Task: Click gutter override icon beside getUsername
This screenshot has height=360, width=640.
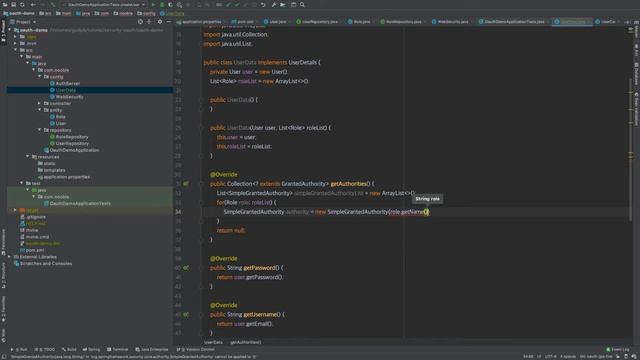Action: point(186,314)
